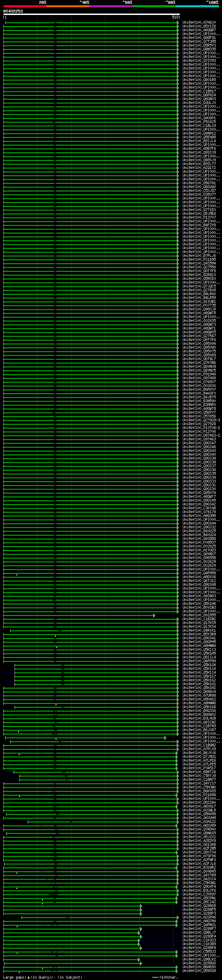The image size is (222, 980).
Task: Click the UniRef100_C5M533 label
Action: point(199,951)
